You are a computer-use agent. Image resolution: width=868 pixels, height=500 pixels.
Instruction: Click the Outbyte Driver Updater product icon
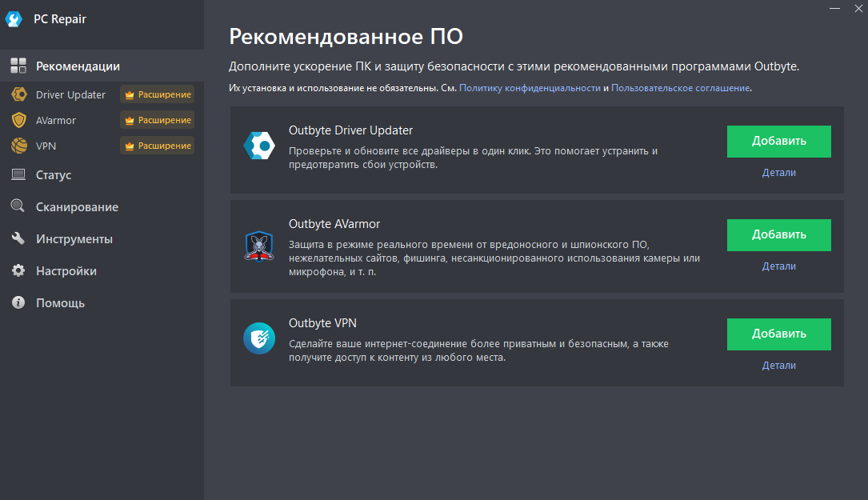[259, 146]
